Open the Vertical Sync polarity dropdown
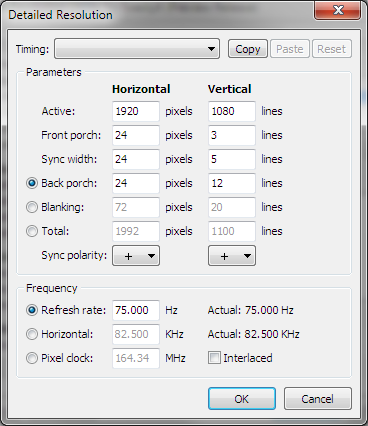Viewport: 368px width, 426px height. [x=232, y=256]
